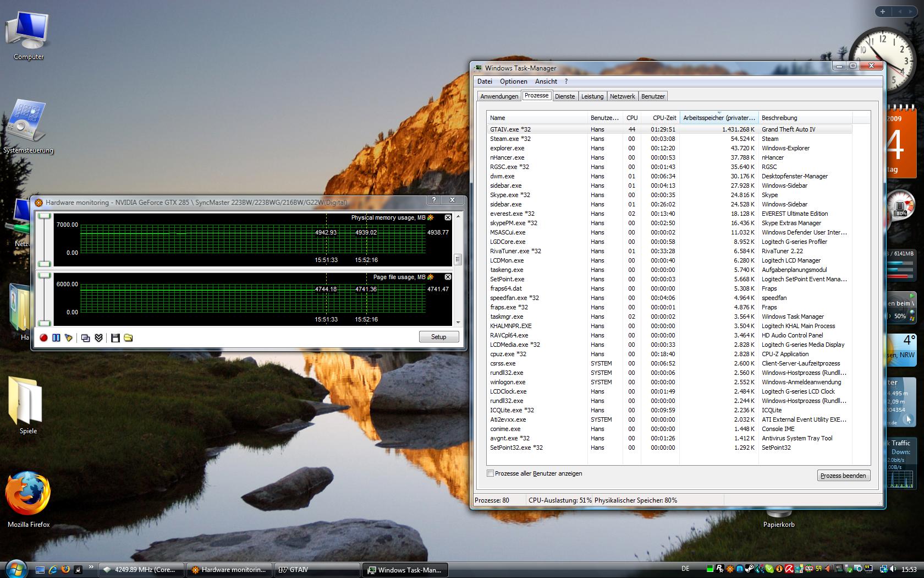This screenshot has height=578, width=924.
Task: Switch to the CPU-Z taskbar button
Action: tap(141, 570)
